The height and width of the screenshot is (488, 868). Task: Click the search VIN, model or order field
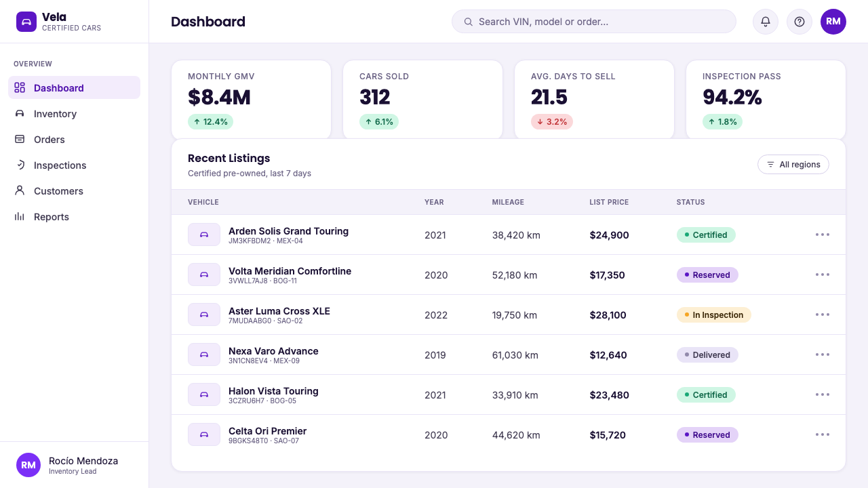click(594, 22)
